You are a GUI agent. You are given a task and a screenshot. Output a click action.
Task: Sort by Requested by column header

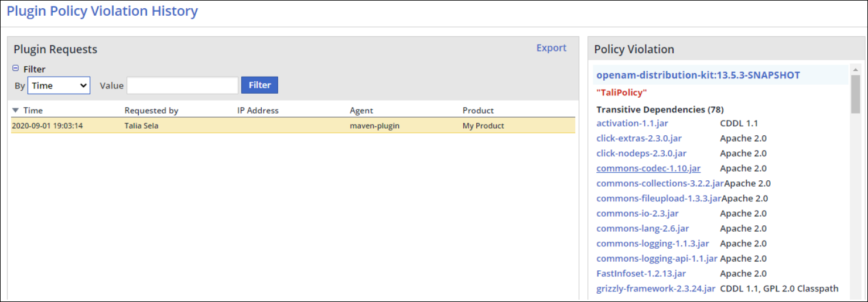pos(151,110)
